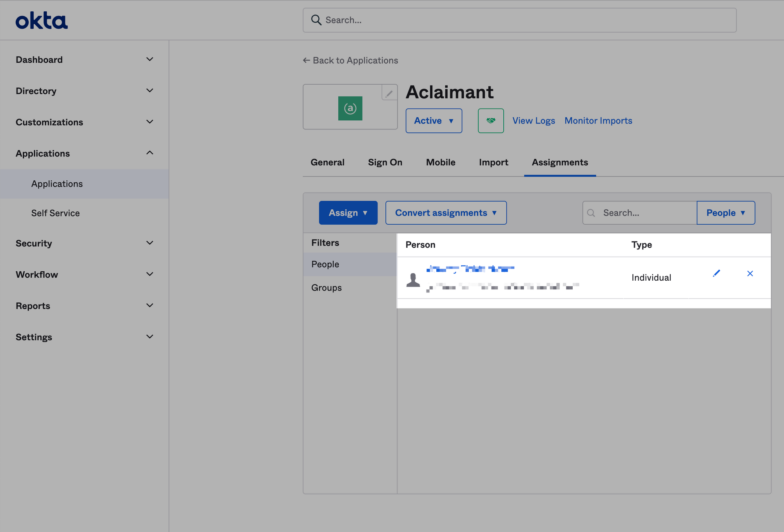Click the Aclaimant application title
Image resolution: width=784 pixels, height=532 pixels.
pyautogui.click(x=450, y=92)
